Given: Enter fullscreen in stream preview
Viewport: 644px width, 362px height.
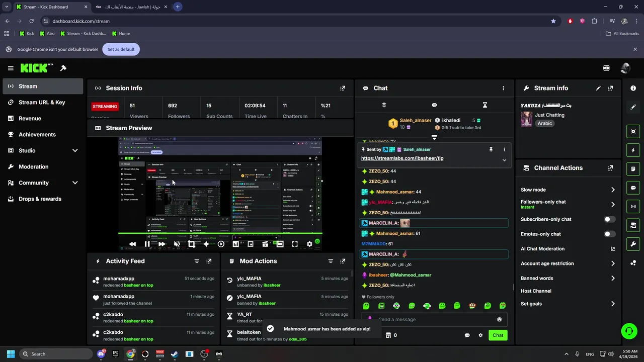Looking at the screenshot, I should pyautogui.click(x=295, y=244).
